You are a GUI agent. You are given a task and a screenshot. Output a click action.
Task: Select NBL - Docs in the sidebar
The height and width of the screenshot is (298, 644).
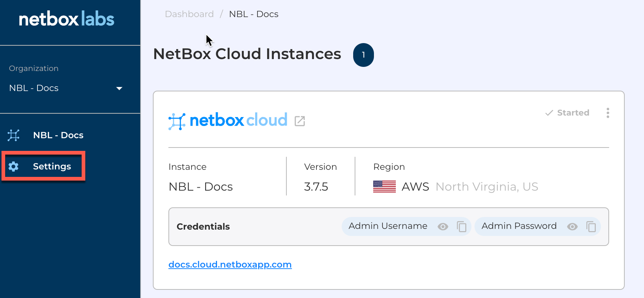pos(58,135)
